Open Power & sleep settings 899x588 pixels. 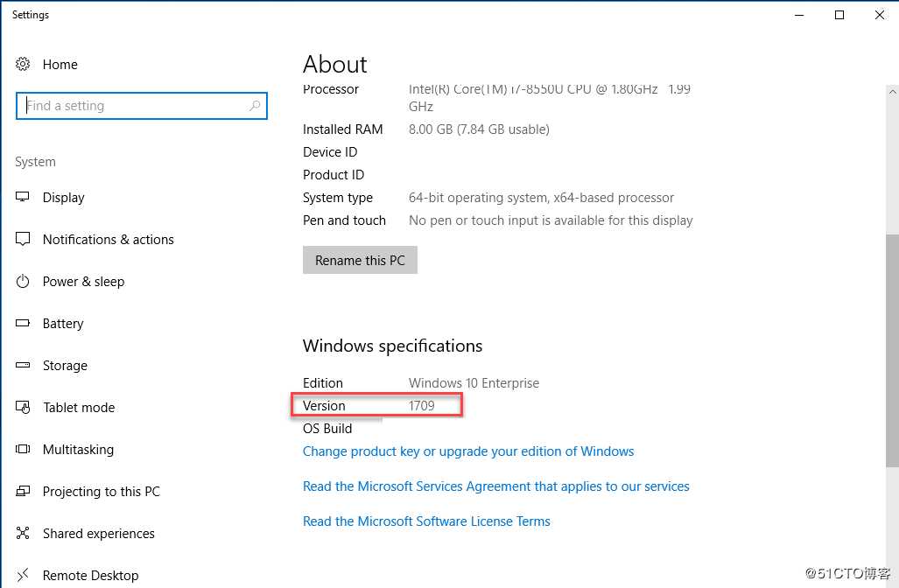pyautogui.click(x=84, y=282)
